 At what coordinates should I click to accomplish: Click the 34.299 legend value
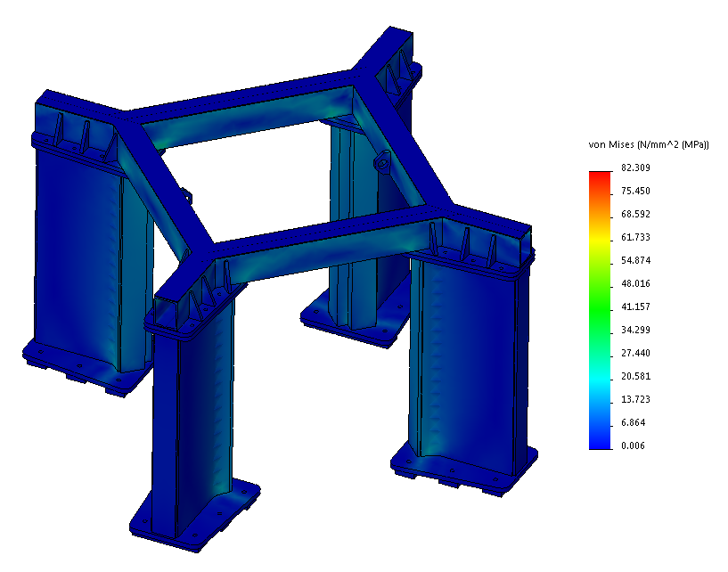coord(635,331)
